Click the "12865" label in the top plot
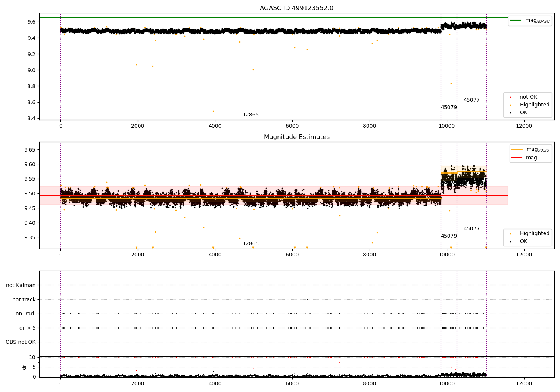The image size is (560, 392). 251,115
